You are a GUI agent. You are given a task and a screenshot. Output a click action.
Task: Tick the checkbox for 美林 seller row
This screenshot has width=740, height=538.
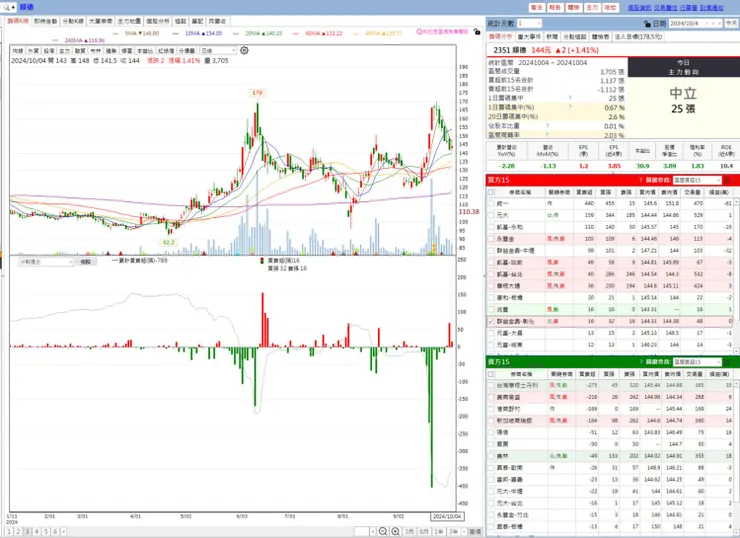click(x=491, y=456)
